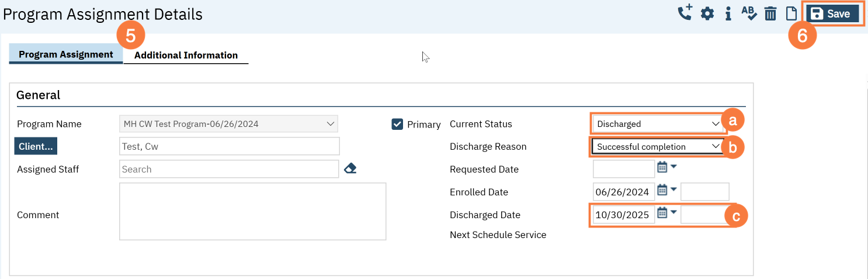Save the program assignment

[832, 14]
